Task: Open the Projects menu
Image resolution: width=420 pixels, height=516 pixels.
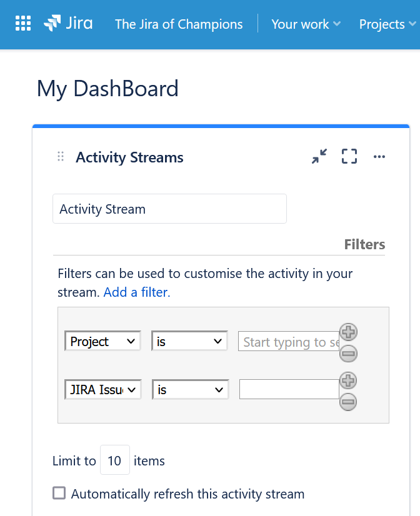Action: [387, 24]
